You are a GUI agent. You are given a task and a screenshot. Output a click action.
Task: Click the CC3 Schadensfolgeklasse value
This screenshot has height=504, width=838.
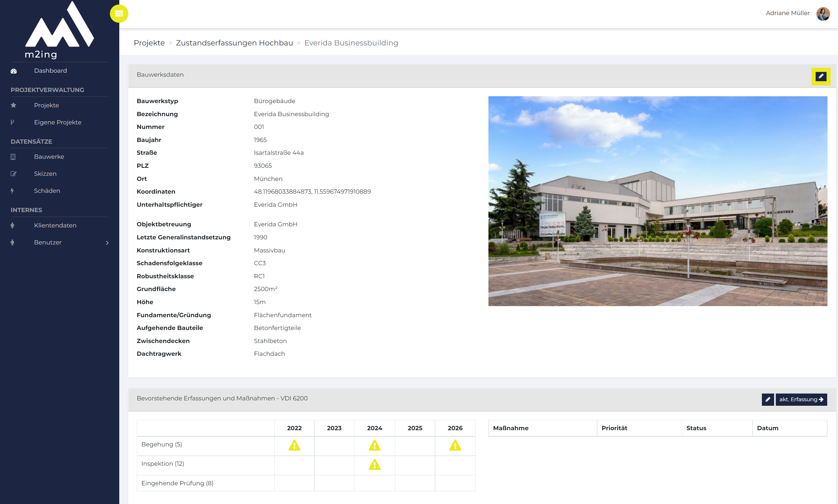[260, 263]
